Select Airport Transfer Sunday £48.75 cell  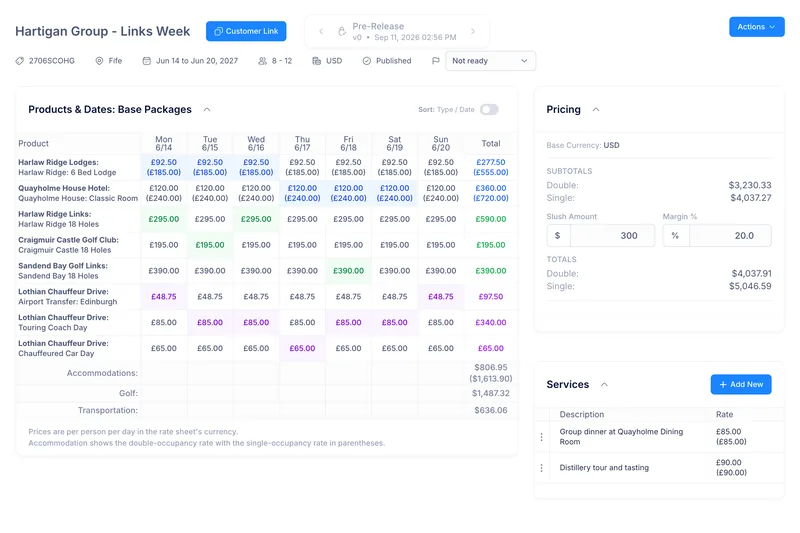pos(441,297)
